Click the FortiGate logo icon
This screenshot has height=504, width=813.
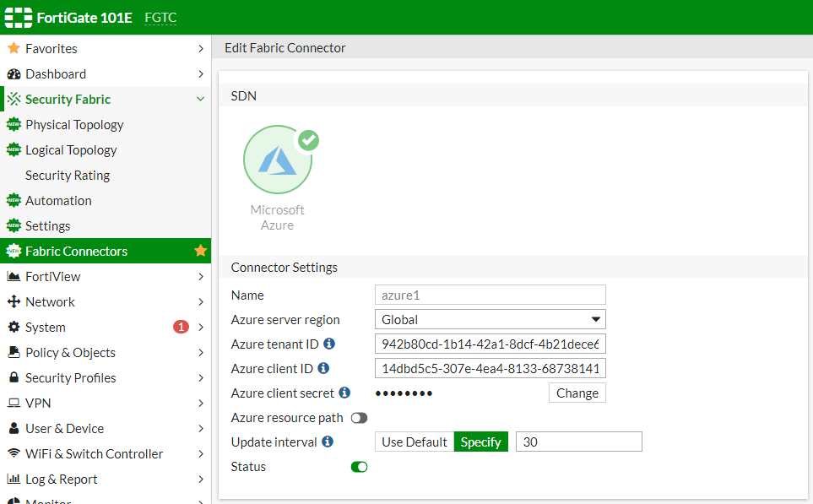click(18, 18)
